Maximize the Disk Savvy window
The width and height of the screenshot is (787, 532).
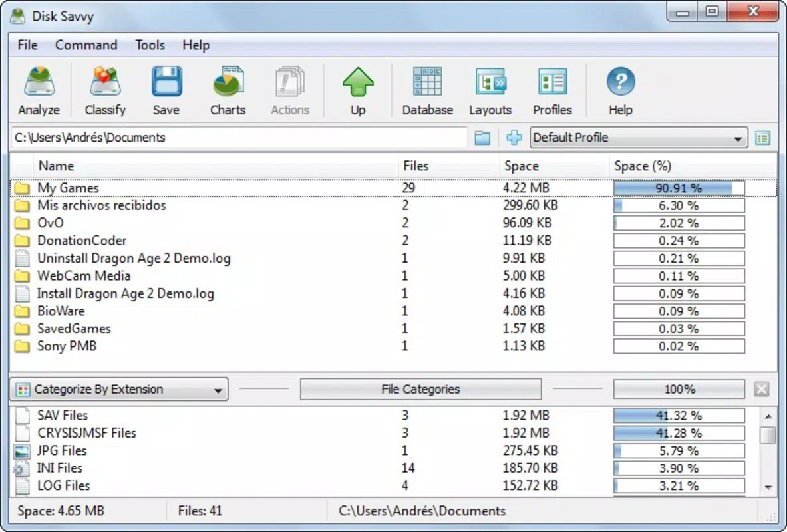[x=712, y=11]
